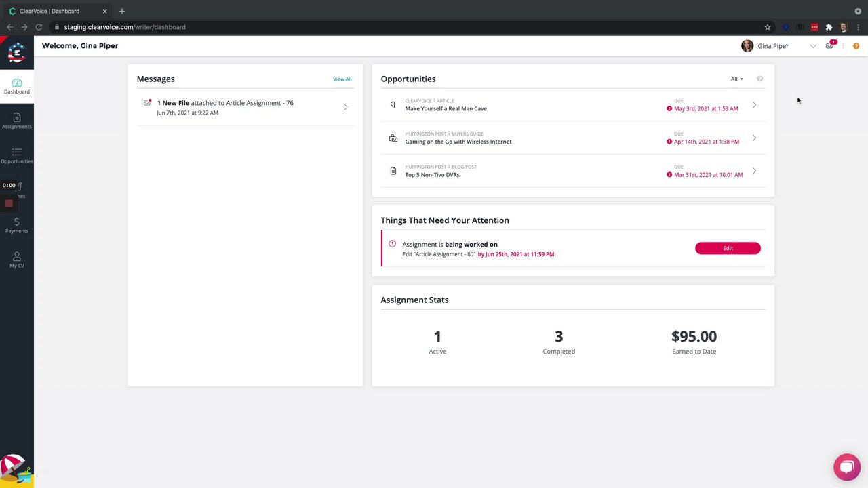
Task: Click View All messages link
Action: 342,79
